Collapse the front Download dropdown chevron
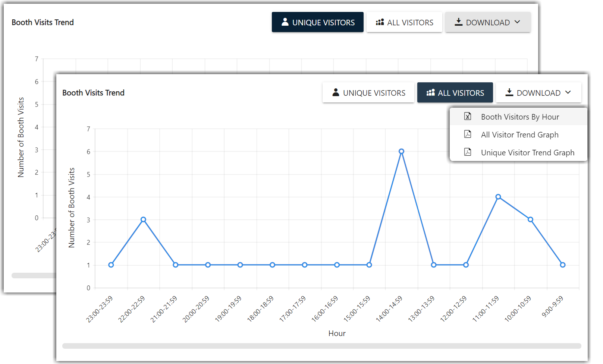The height and width of the screenshot is (364, 603). (x=568, y=92)
